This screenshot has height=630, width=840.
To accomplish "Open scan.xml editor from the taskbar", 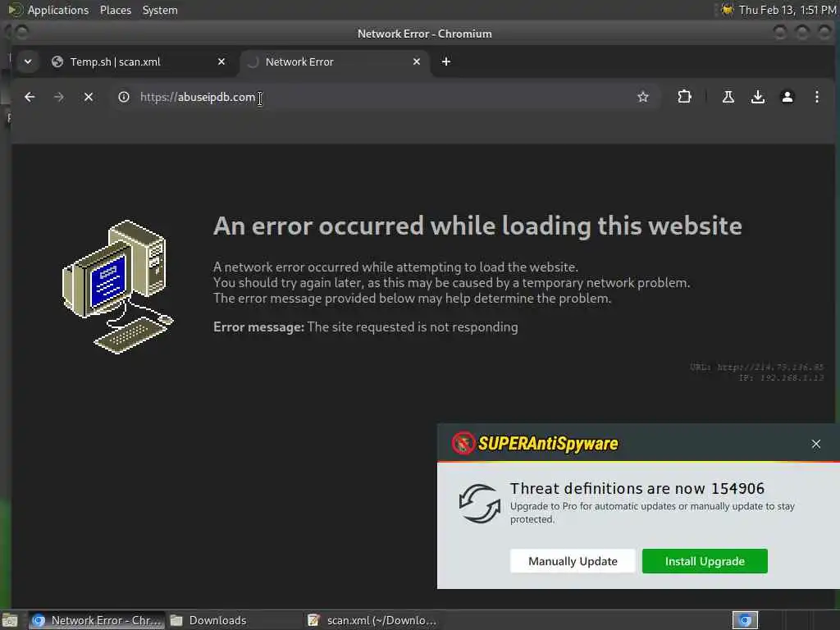I will click(x=372, y=620).
